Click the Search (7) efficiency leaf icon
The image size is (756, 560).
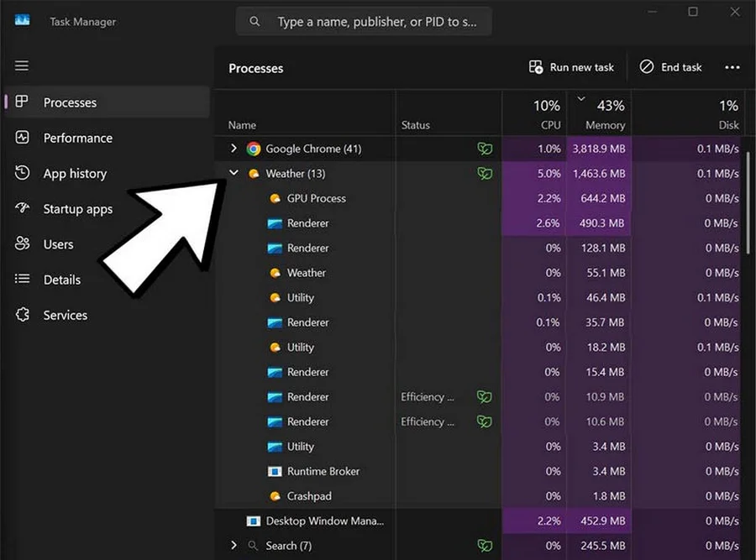(485, 546)
